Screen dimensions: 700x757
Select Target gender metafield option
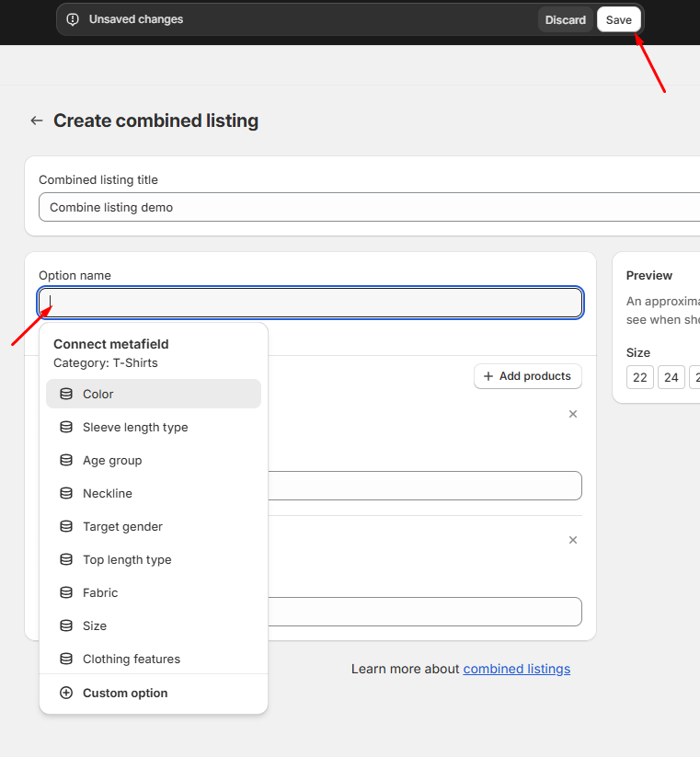pos(122,526)
